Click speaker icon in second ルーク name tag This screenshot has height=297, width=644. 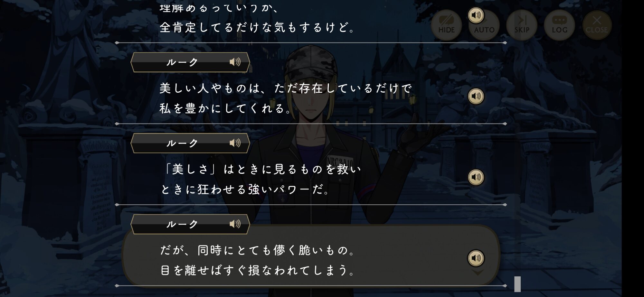(x=235, y=143)
